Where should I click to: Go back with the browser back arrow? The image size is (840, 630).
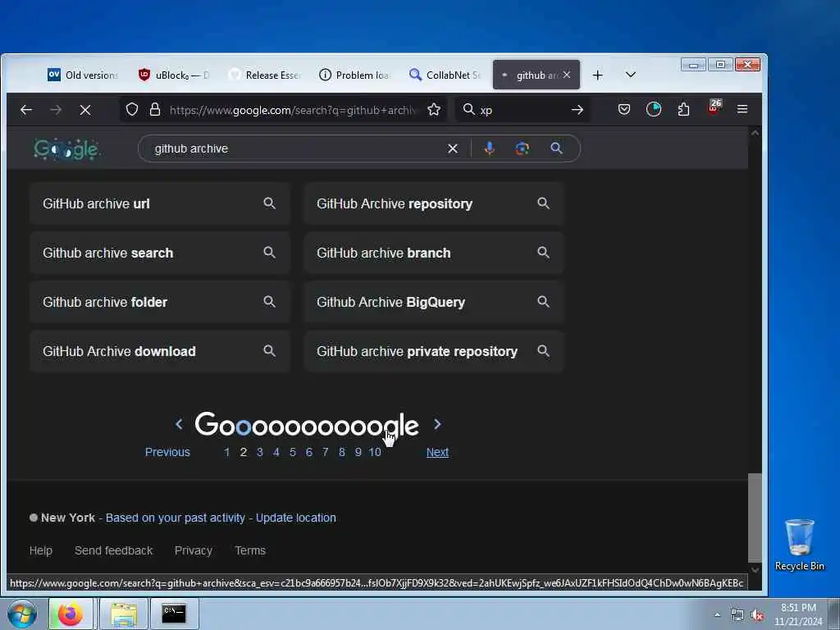click(25, 110)
